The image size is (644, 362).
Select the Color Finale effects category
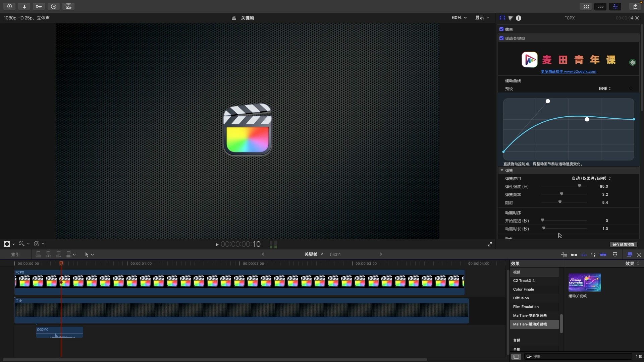click(523, 289)
